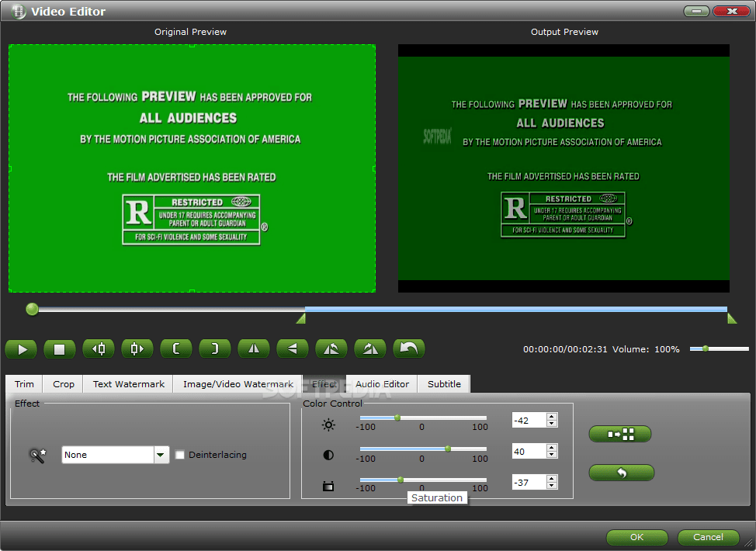Screen dimensions: 756x551
Task: Click the trim start marker triangle
Action: click(301, 318)
